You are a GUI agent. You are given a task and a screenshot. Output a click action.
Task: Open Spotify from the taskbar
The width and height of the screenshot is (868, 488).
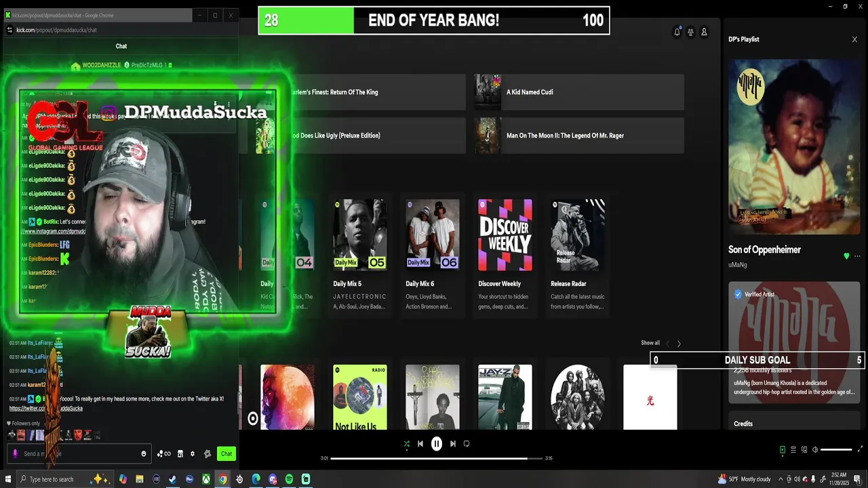point(289,479)
